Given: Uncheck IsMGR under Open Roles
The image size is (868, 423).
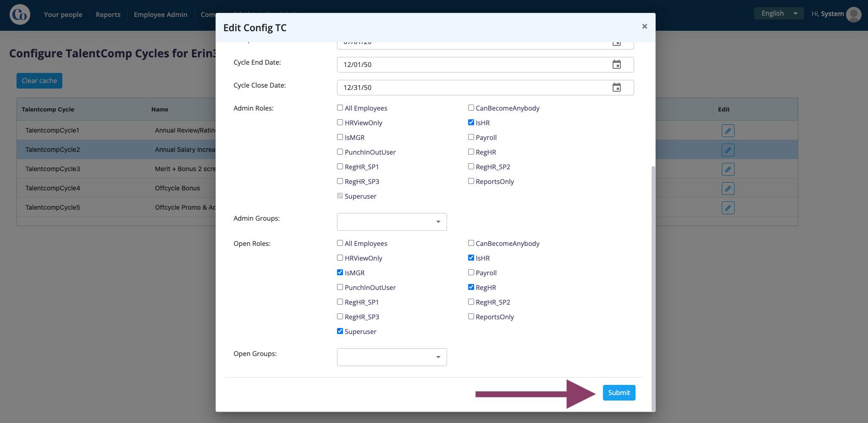Looking at the screenshot, I should tap(340, 273).
